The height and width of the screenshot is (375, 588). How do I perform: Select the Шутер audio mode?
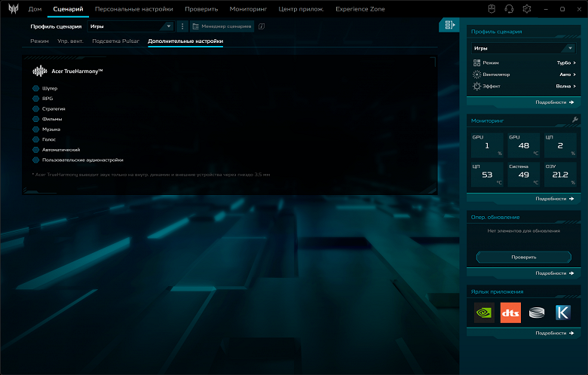pos(35,88)
